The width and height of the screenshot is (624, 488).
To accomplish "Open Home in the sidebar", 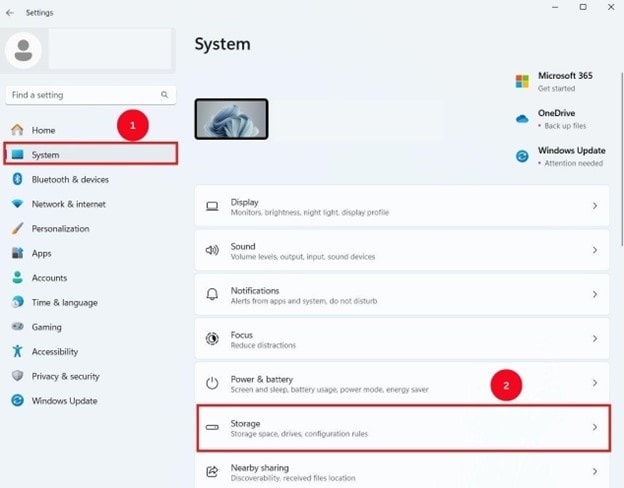I will (x=91, y=130).
